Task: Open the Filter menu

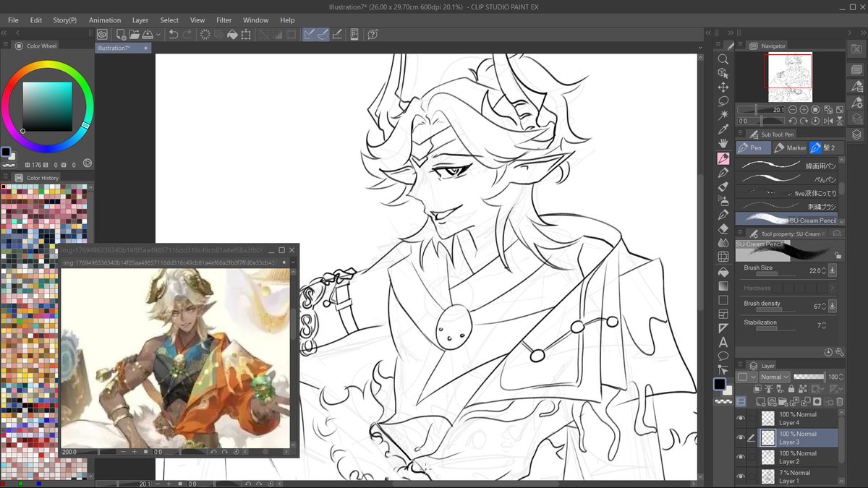Action: (224, 20)
